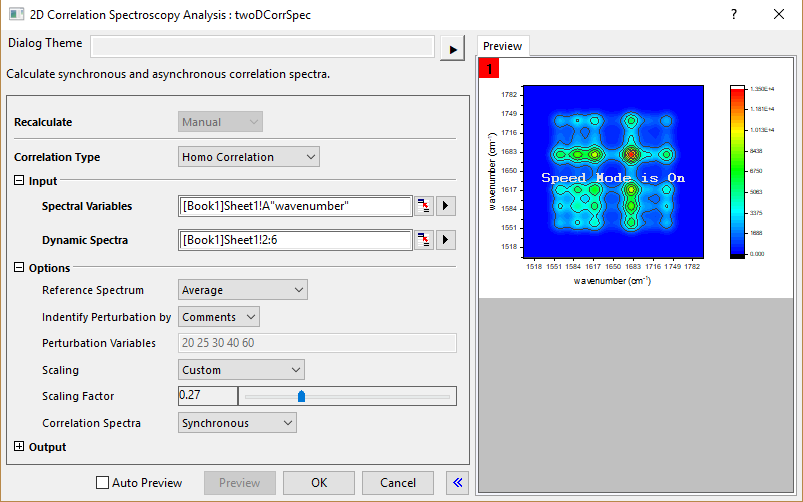Click the Perturbation Variables field
The image size is (803, 502).
tap(318, 343)
